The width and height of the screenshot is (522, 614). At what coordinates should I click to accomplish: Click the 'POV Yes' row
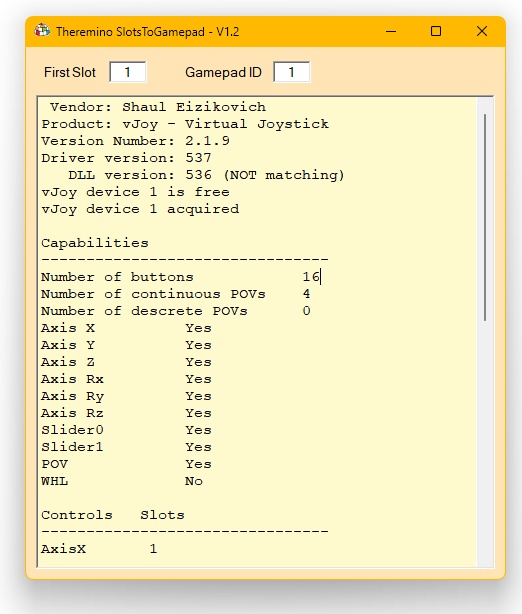126,464
